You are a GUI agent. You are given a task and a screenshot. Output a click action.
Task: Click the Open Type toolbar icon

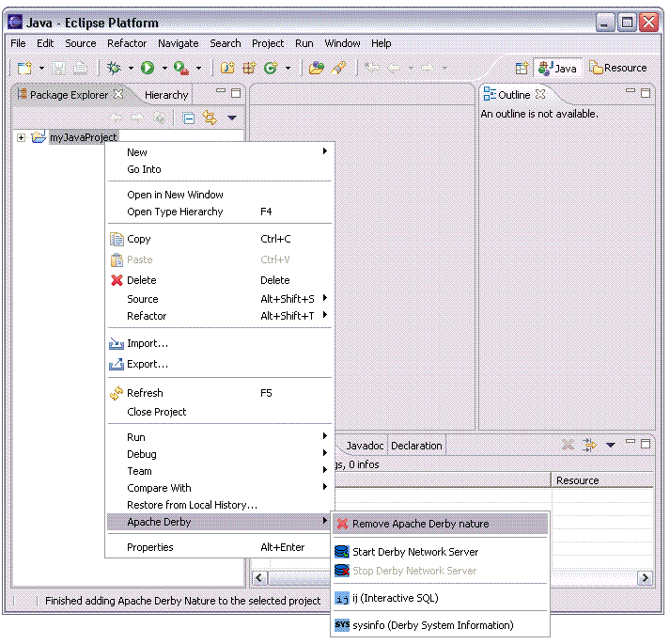point(317,68)
